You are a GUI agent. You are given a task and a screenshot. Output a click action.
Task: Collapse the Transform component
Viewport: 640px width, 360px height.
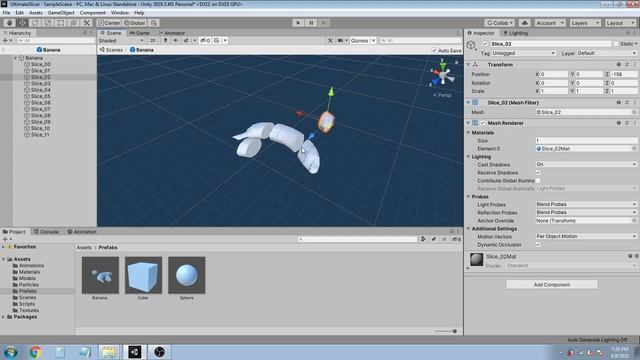point(469,64)
